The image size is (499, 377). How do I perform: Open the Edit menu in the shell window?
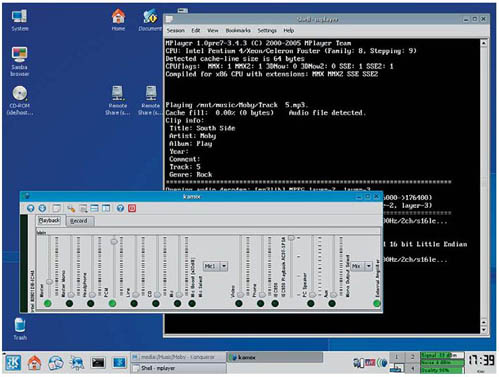click(x=195, y=30)
